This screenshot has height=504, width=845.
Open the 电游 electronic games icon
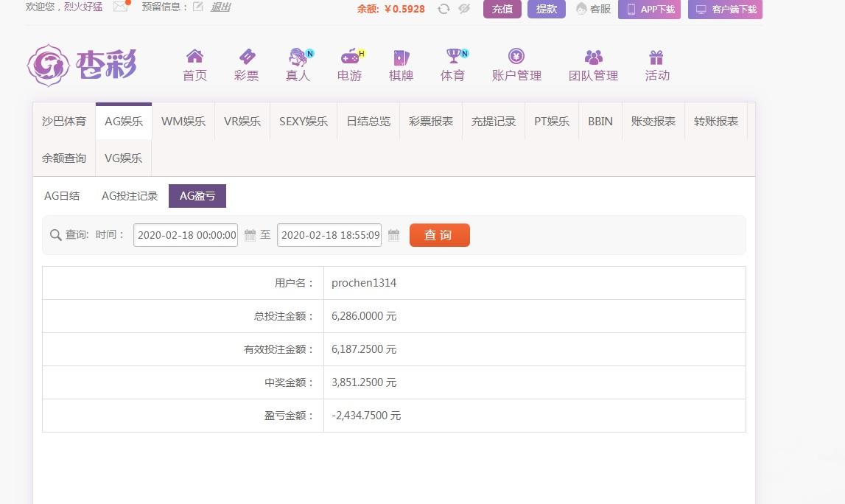point(349,64)
